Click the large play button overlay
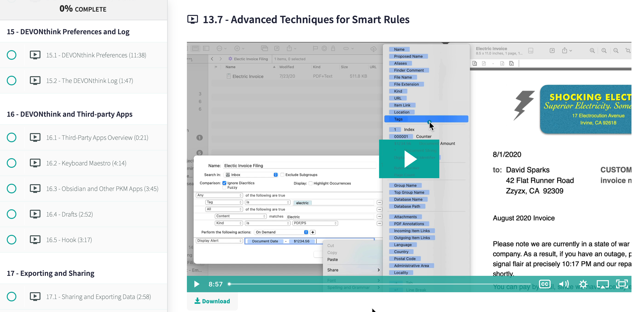The image size is (644, 312). 409,159
